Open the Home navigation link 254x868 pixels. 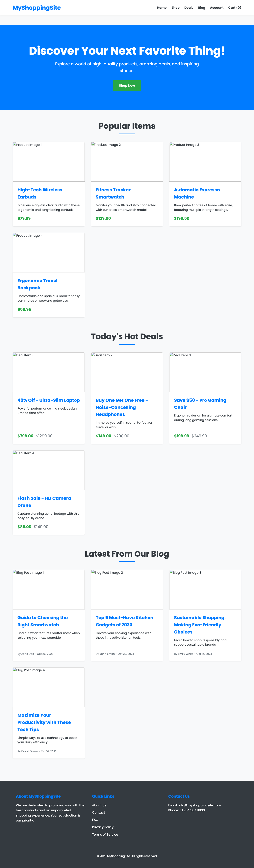point(162,8)
